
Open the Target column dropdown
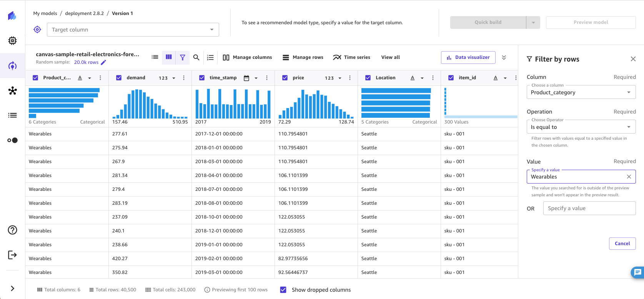pyautogui.click(x=133, y=30)
